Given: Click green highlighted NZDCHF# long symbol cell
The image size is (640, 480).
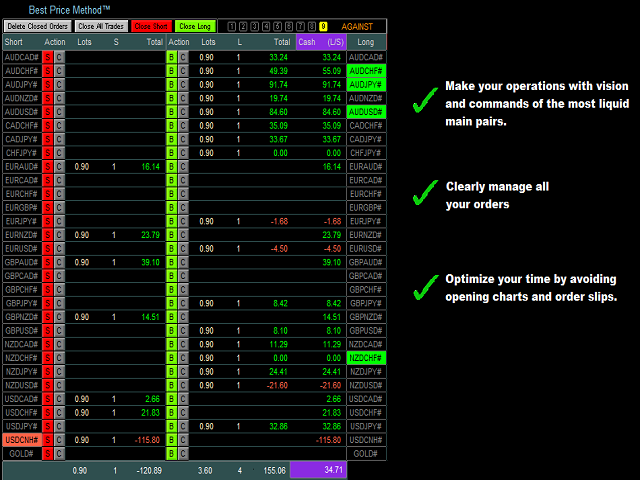Looking at the screenshot, I should (366, 358).
